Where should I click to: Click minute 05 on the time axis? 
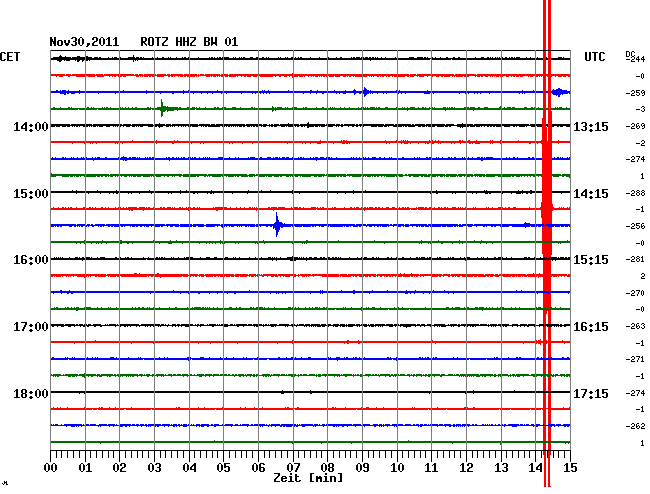(x=223, y=467)
